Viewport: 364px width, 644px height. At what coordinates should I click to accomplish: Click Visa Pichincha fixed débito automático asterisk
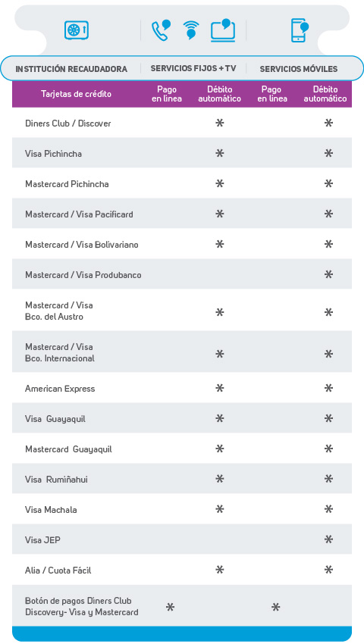coord(220,154)
